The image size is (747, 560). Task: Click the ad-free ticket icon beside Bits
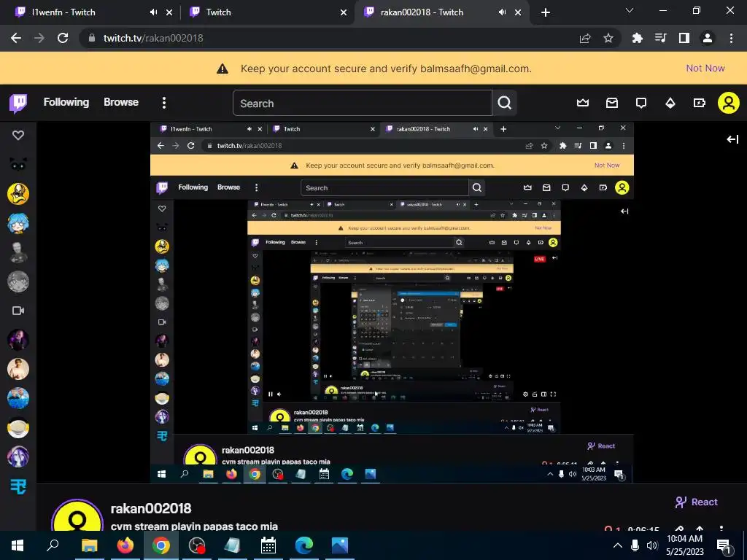(700, 103)
